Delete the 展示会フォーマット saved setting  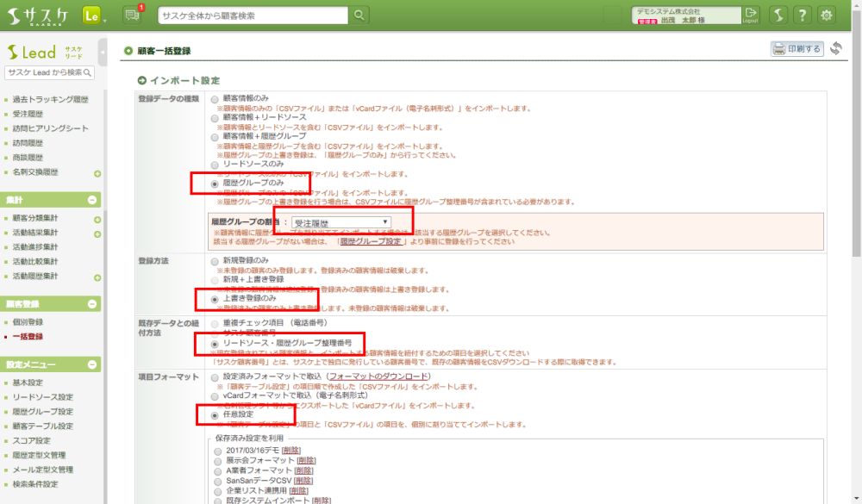(x=306, y=460)
